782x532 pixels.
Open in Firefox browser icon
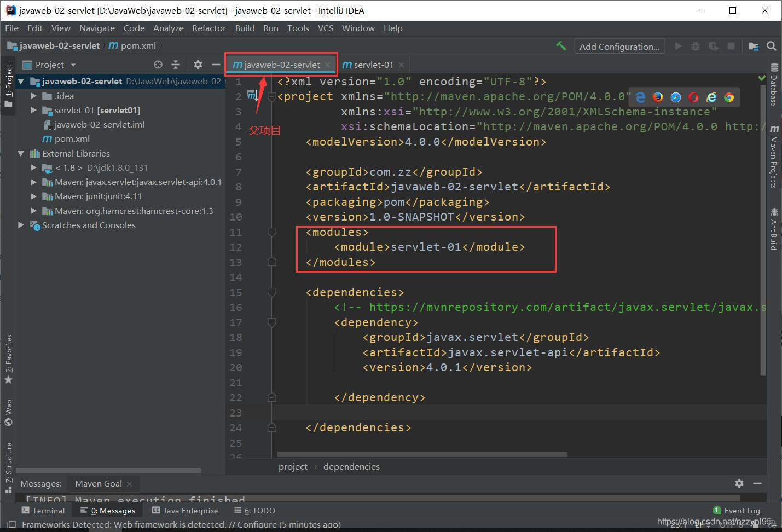[x=658, y=97]
